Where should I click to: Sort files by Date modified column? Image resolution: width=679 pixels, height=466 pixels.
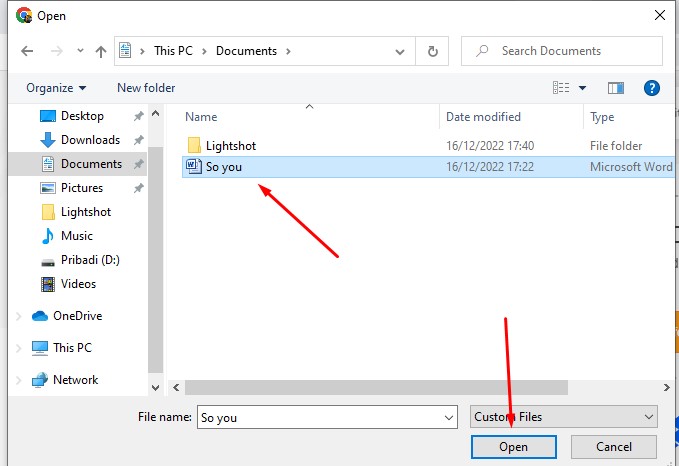(x=483, y=117)
